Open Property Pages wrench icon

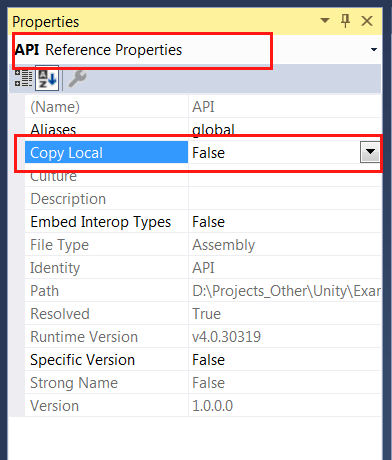click(77, 79)
